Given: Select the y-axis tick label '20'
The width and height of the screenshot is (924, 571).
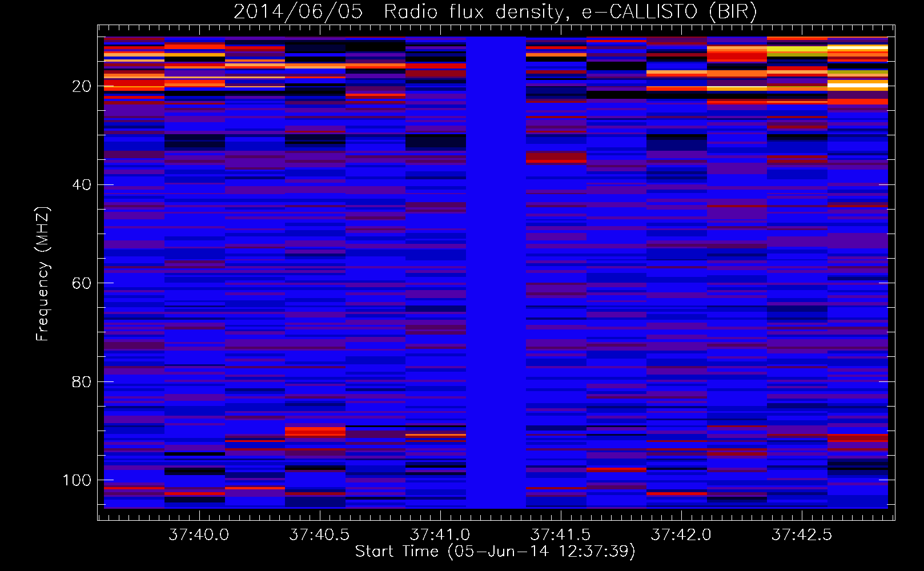Looking at the screenshot, I should 82,86.
